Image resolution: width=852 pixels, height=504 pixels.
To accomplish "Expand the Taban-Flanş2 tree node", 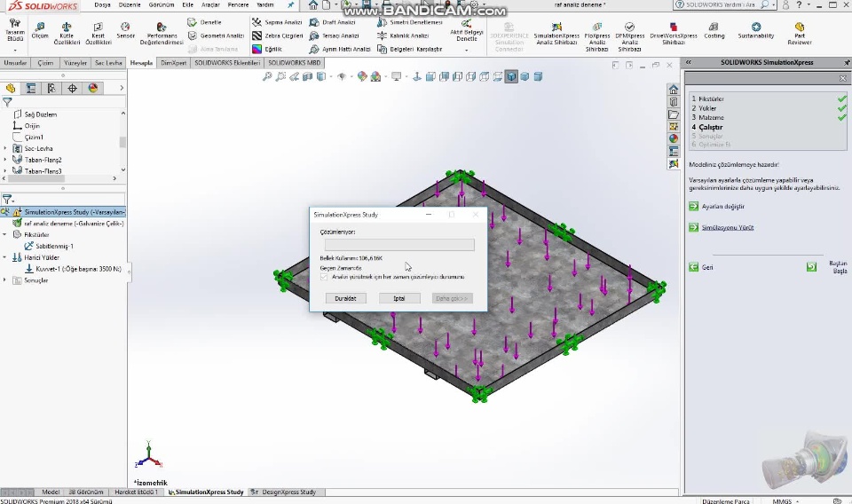I will pos(5,160).
